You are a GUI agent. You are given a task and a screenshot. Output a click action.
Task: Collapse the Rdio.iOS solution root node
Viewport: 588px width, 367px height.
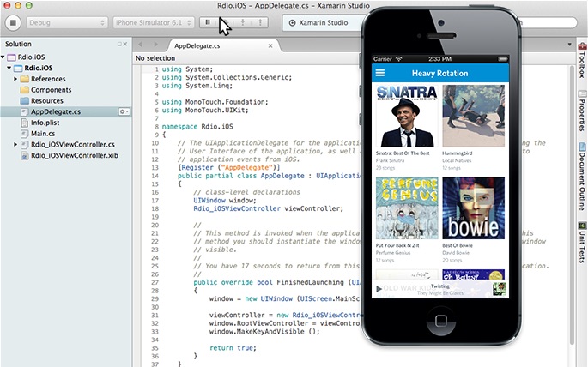pyautogui.click(x=3, y=57)
